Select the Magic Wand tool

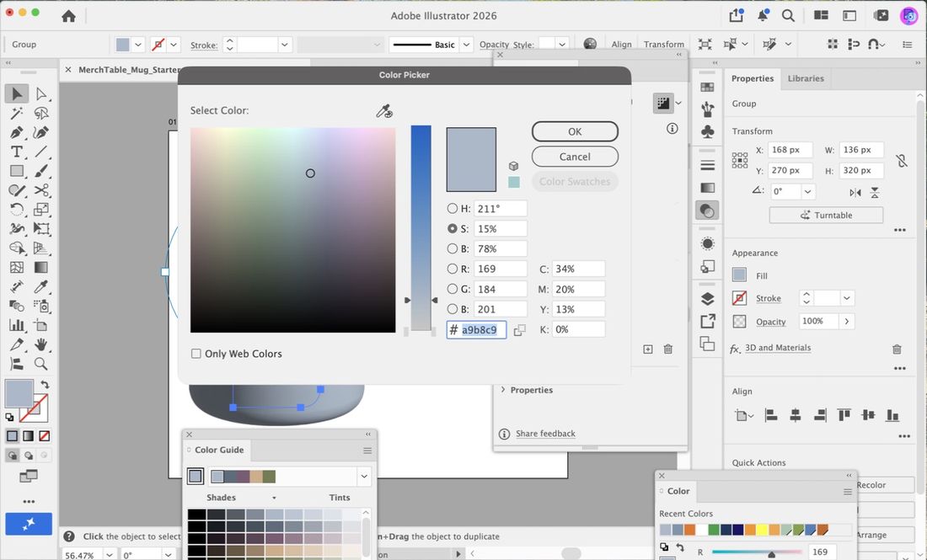coord(17,113)
